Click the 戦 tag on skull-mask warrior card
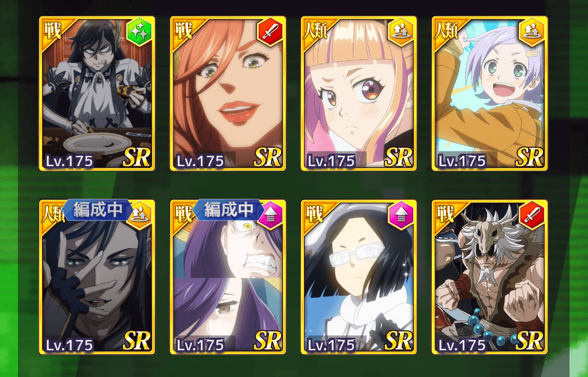The height and width of the screenshot is (377, 588). point(445,214)
